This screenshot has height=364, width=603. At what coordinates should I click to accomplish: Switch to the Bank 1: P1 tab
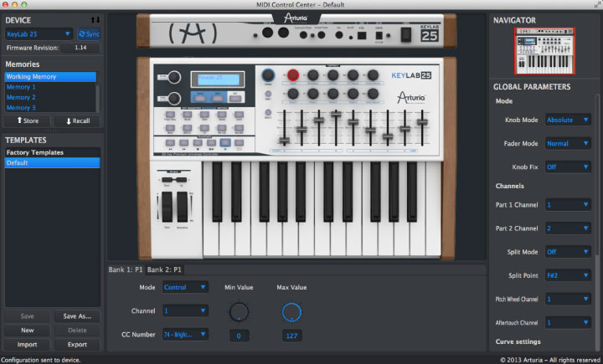pyautogui.click(x=126, y=269)
